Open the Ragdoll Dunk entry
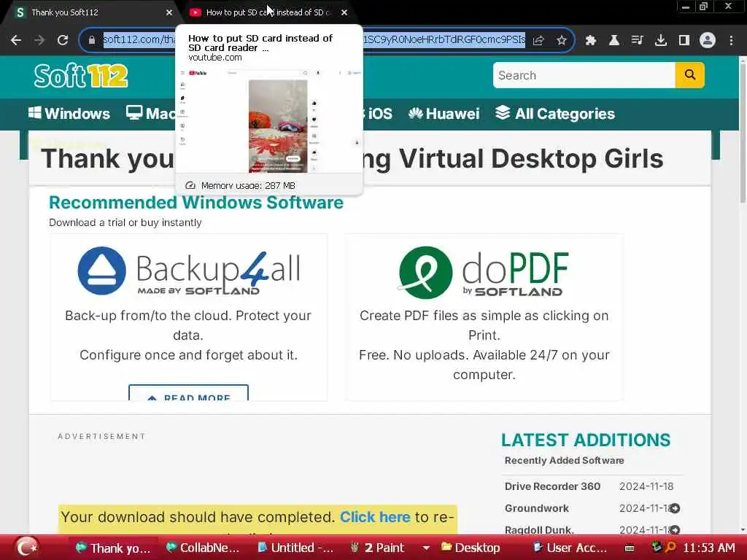 tap(539, 529)
